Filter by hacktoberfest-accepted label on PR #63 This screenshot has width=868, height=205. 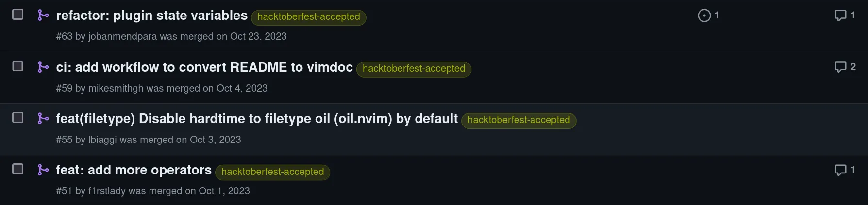tap(308, 17)
